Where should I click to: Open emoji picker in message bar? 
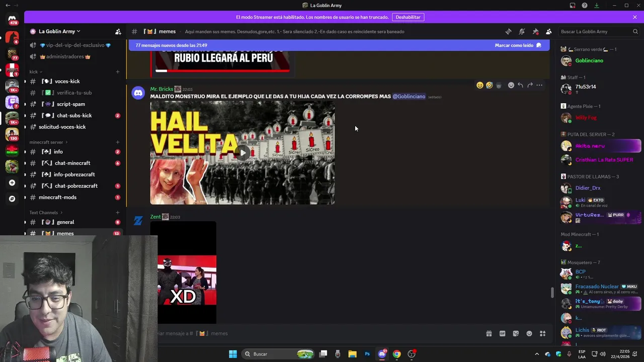[529, 333]
